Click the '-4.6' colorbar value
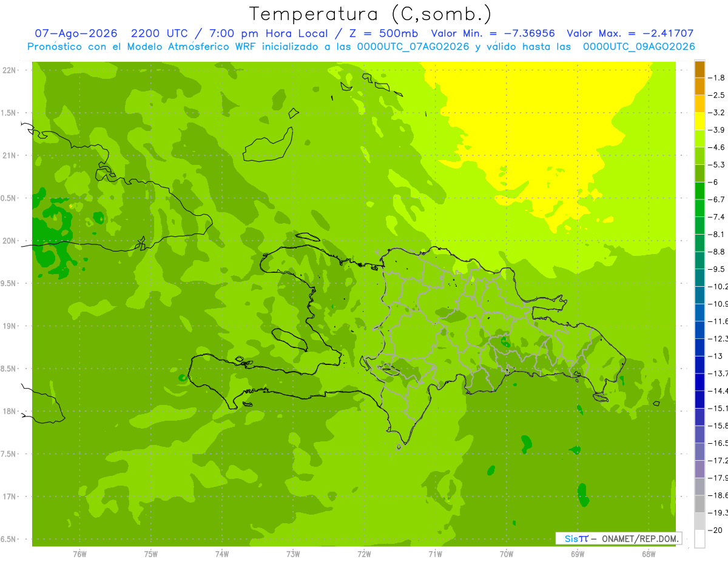The height and width of the screenshot is (562, 728). click(716, 147)
